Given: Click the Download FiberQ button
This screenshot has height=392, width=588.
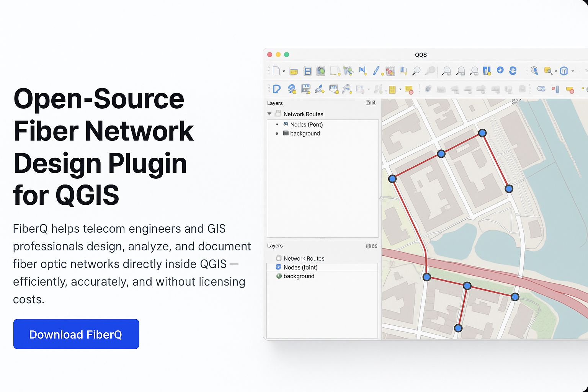Looking at the screenshot, I should [x=76, y=334].
